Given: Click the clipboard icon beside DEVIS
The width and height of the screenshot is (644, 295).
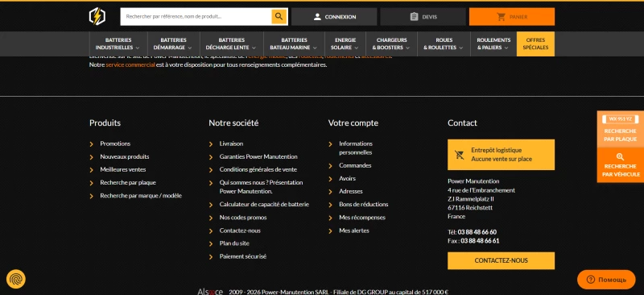Looking at the screenshot, I should point(414,17).
